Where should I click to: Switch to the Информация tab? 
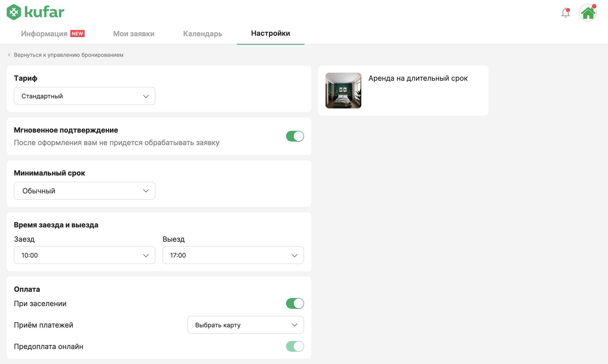tap(44, 34)
